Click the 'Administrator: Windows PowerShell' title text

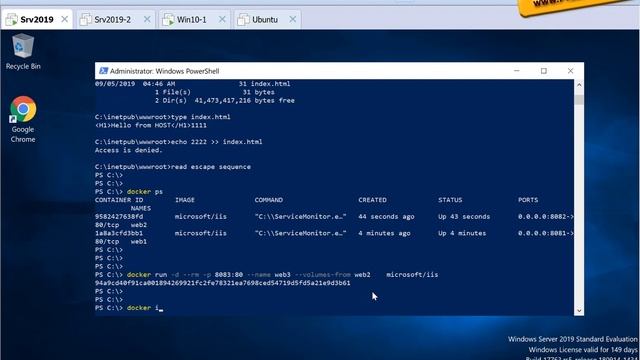tap(164, 71)
